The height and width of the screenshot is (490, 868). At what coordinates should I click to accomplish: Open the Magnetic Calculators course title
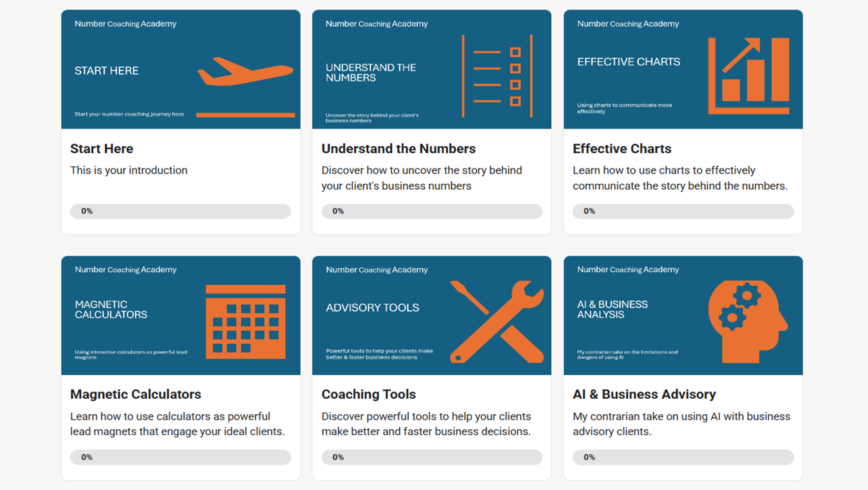136,394
